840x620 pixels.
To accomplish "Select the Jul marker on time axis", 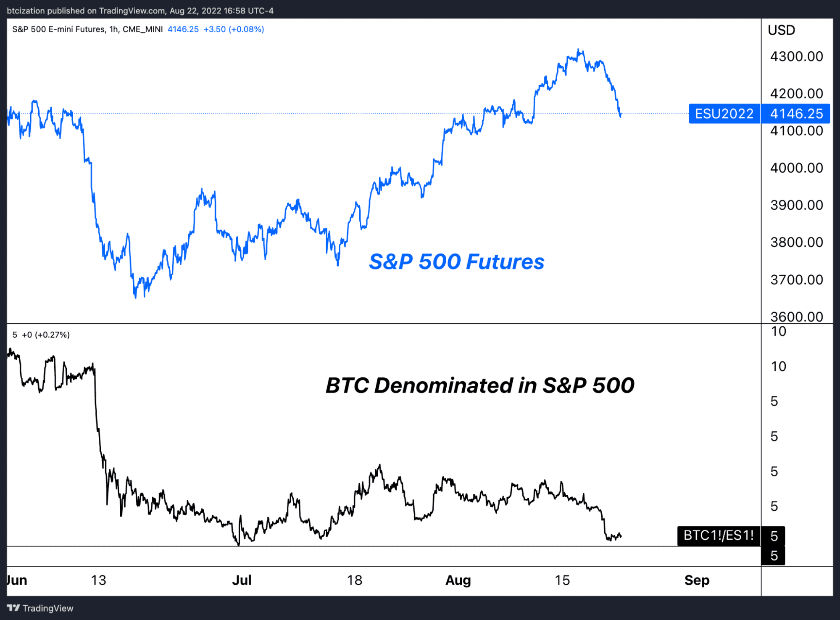I will [242, 580].
